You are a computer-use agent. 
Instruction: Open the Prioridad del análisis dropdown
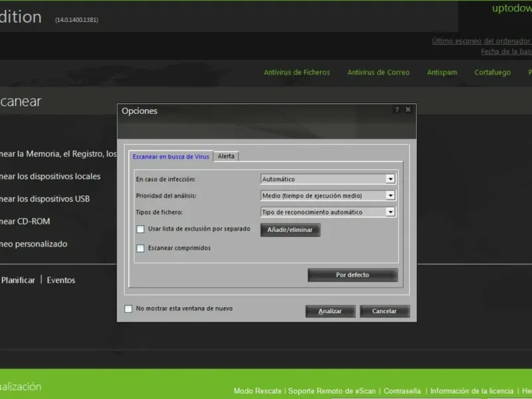coord(390,196)
